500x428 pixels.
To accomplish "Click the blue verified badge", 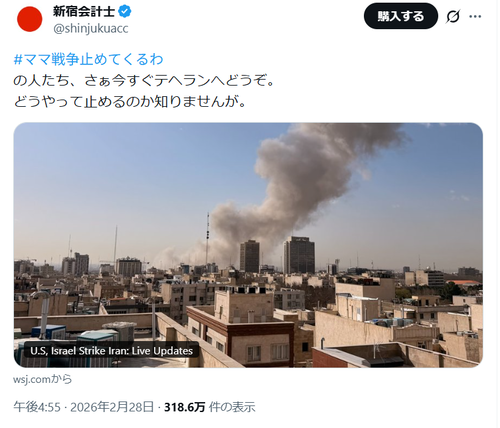I will (x=125, y=12).
